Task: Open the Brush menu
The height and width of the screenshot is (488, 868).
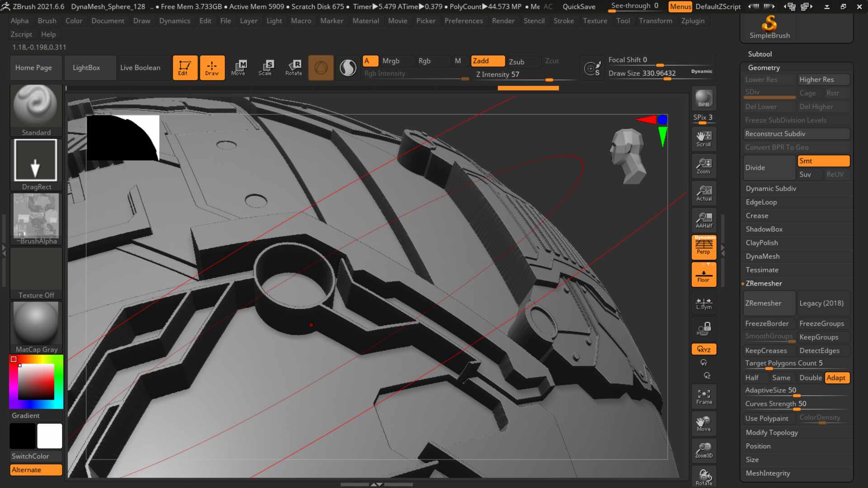Action: 47,21
